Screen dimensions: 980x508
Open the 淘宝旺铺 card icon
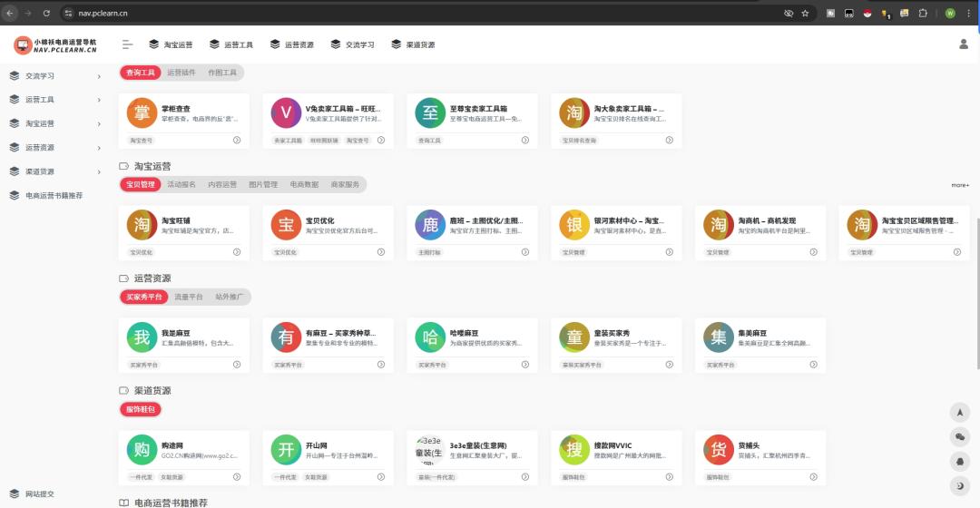[x=142, y=225]
